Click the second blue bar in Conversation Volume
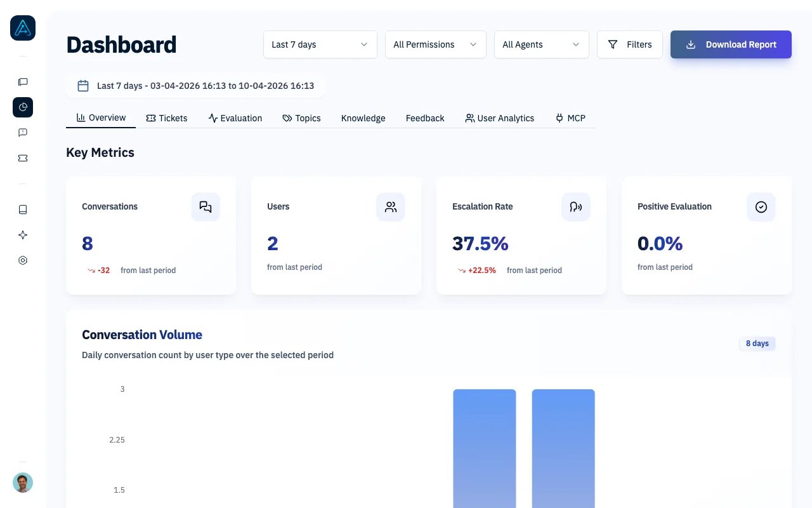This screenshot has width=812, height=508. click(x=563, y=448)
